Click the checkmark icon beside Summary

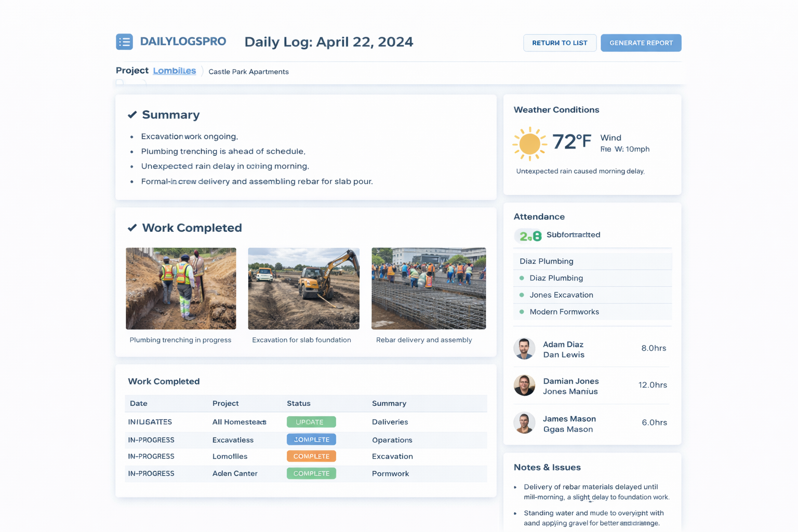(x=132, y=114)
